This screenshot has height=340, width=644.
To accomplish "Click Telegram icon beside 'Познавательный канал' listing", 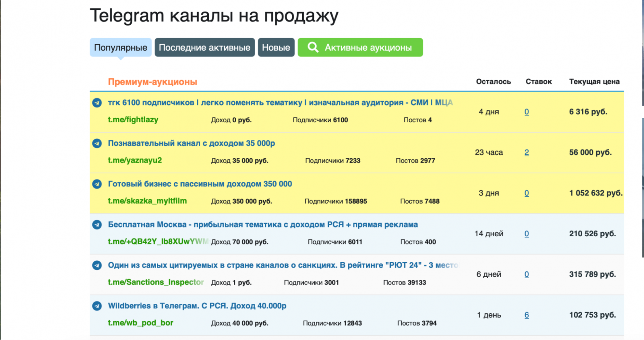I will tap(97, 143).
